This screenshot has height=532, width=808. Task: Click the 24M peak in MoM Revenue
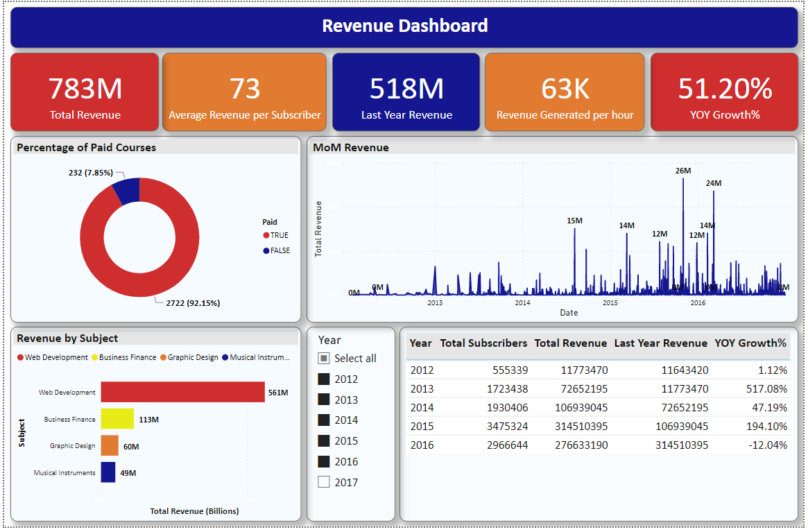[714, 191]
